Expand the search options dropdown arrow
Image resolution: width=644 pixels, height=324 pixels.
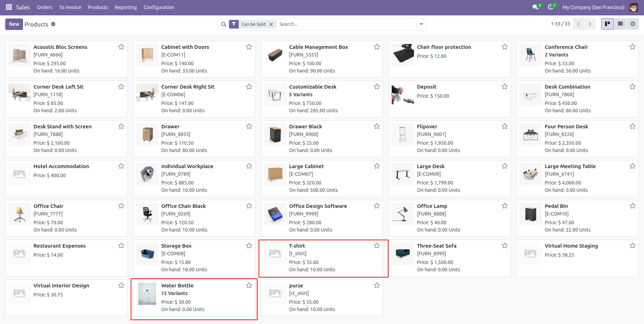click(421, 24)
